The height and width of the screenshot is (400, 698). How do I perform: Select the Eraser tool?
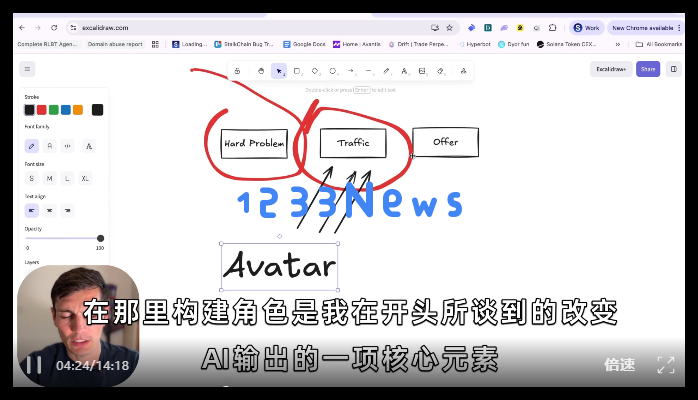[x=440, y=71]
